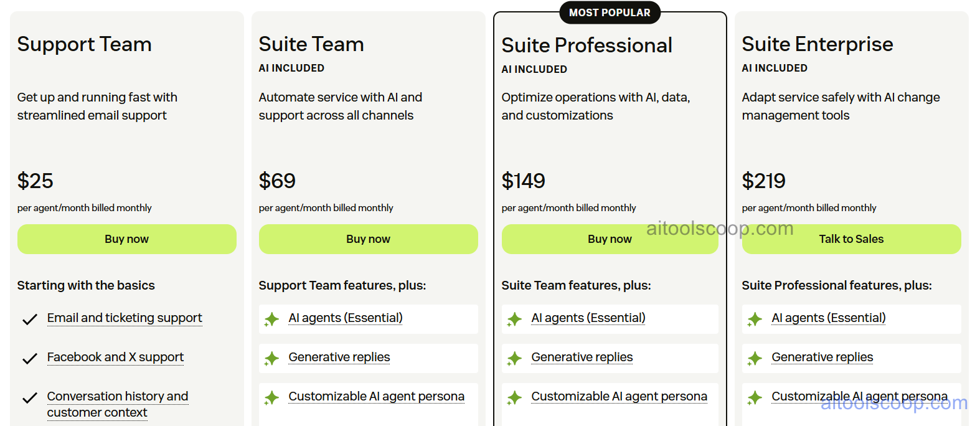Click the sparkle icon next to Customizable AI agent persona in Suite Enterprise
This screenshot has height=426, width=980.
click(755, 397)
